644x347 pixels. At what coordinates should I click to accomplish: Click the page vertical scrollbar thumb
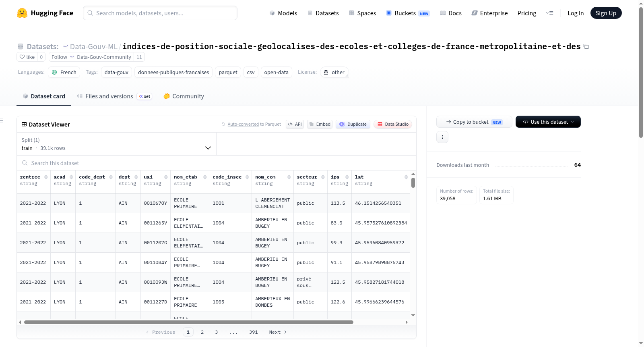[x=641, y=73]
